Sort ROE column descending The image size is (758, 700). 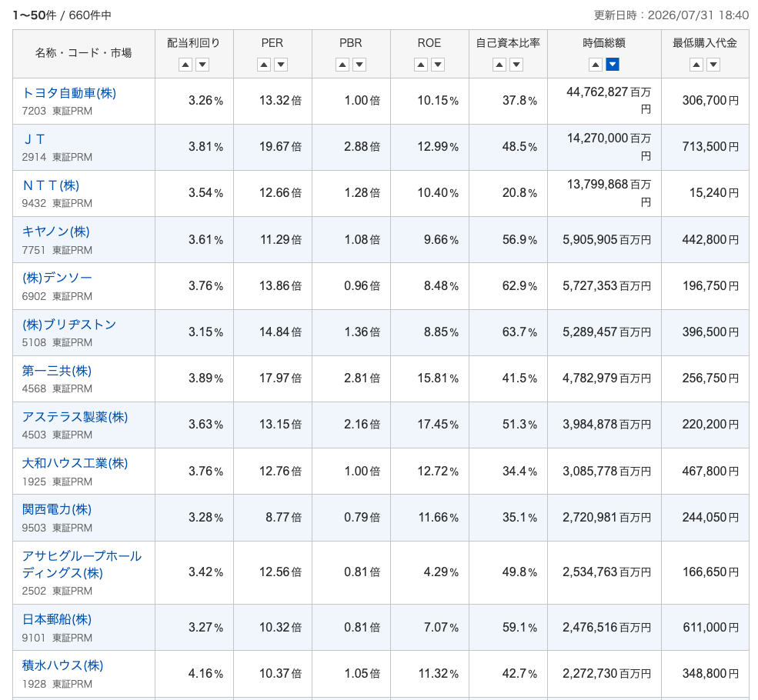coord(438,65)
